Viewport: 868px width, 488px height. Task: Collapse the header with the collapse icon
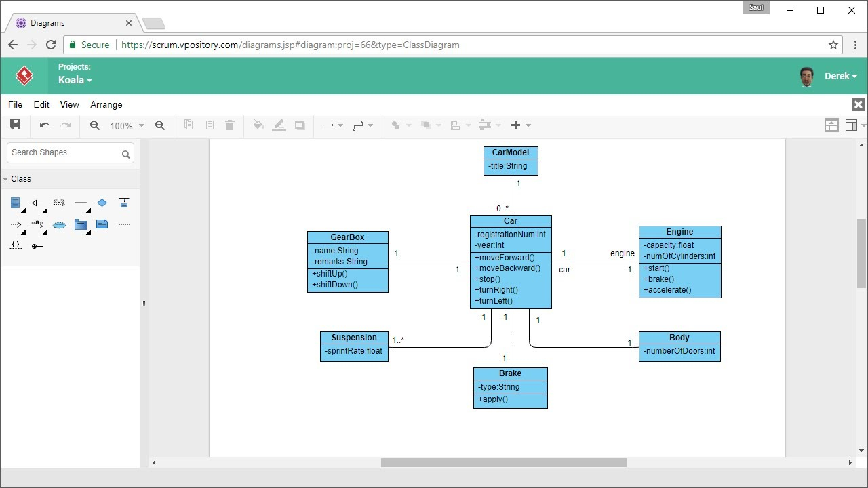click(831, 125)
